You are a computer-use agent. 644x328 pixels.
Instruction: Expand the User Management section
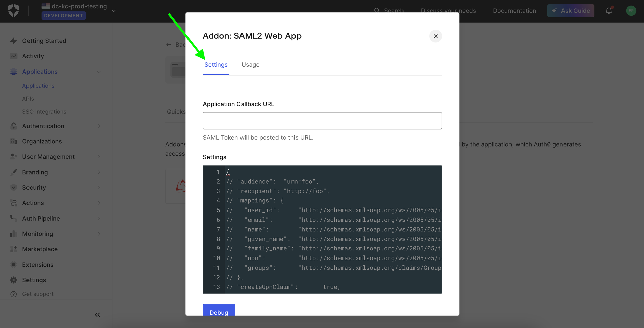tap(99, 157)
